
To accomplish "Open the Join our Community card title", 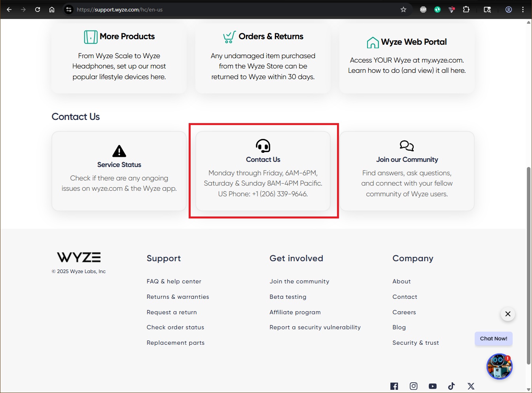I will click(x=407, y=159).
